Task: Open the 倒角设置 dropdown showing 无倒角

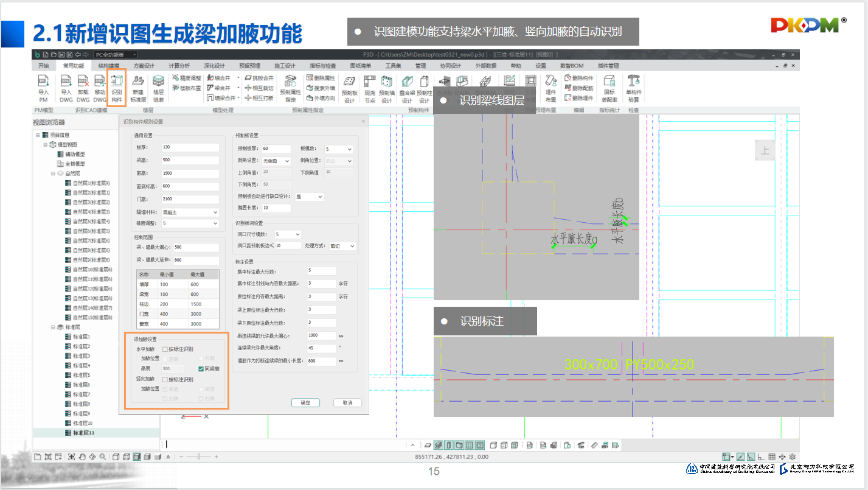Action: click(x=276, y=161)
